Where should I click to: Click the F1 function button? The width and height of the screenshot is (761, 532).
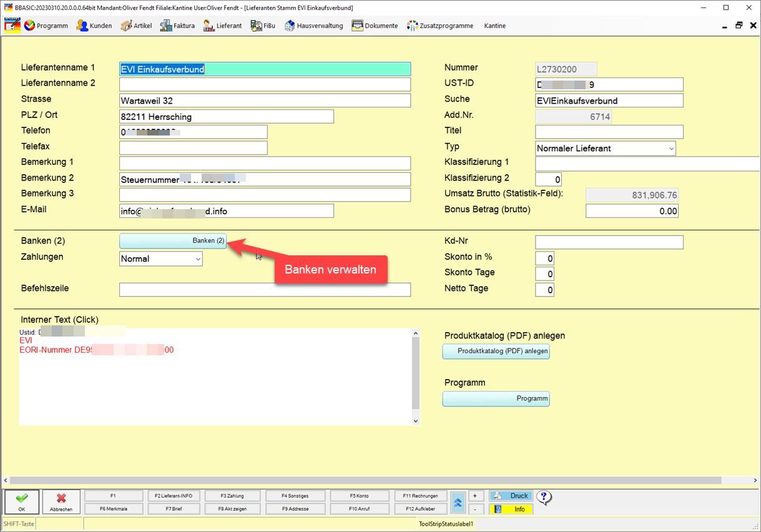pyautogui.click(x=113, y=496)
